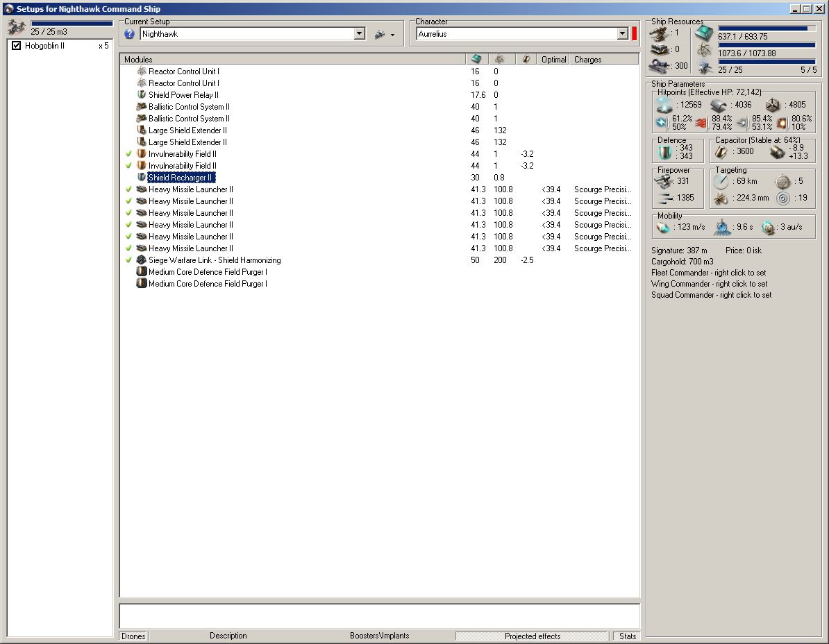Click the powergrid column header icon
829x644 pixels.
[x=500, y=60]
